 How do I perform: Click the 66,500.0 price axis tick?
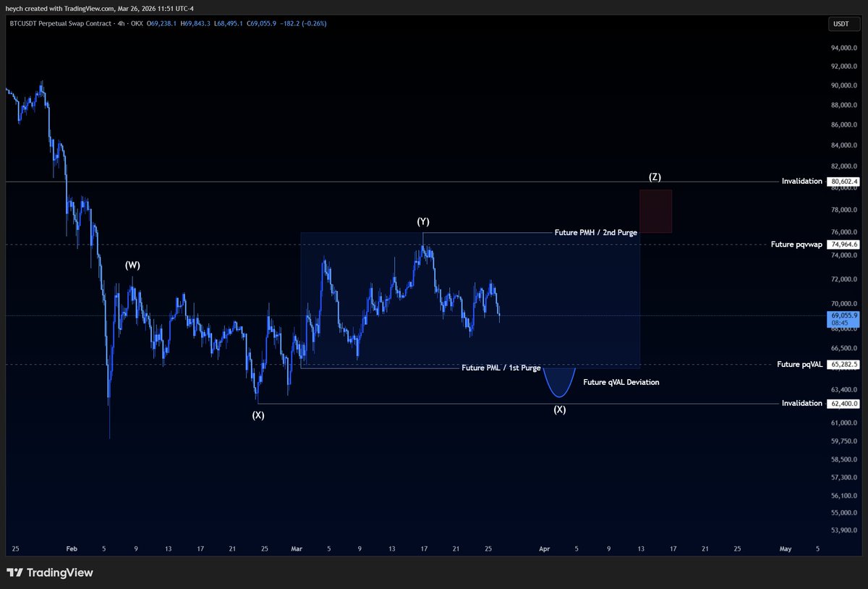844,348
